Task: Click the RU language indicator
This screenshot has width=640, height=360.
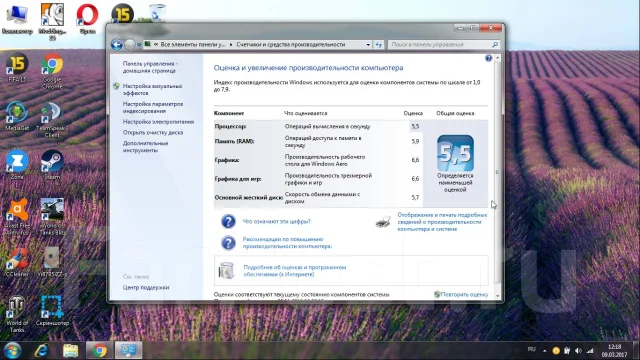Action: (531, 349)
